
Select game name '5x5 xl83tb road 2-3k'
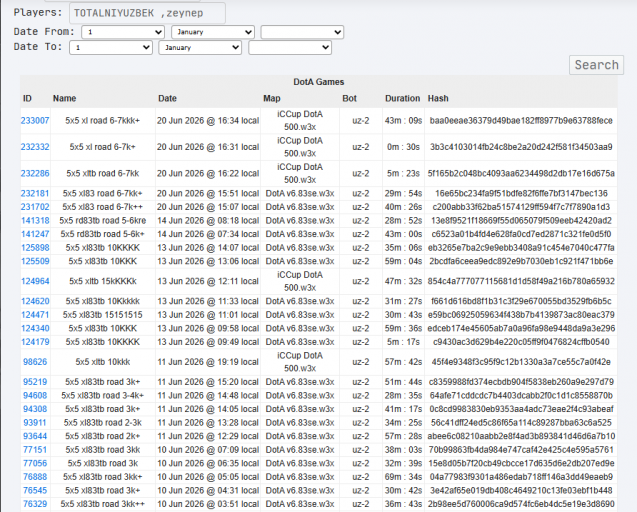point(102,423)
